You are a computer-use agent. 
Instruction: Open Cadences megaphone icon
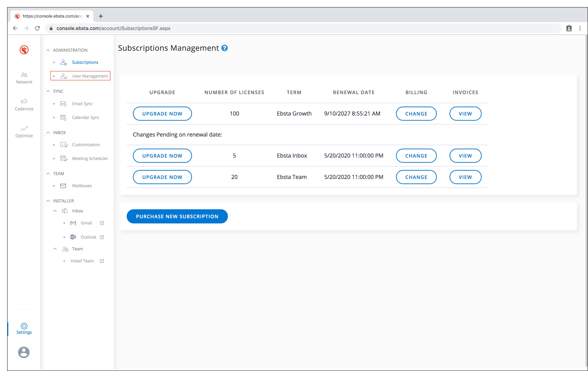[x=24, y=101]
